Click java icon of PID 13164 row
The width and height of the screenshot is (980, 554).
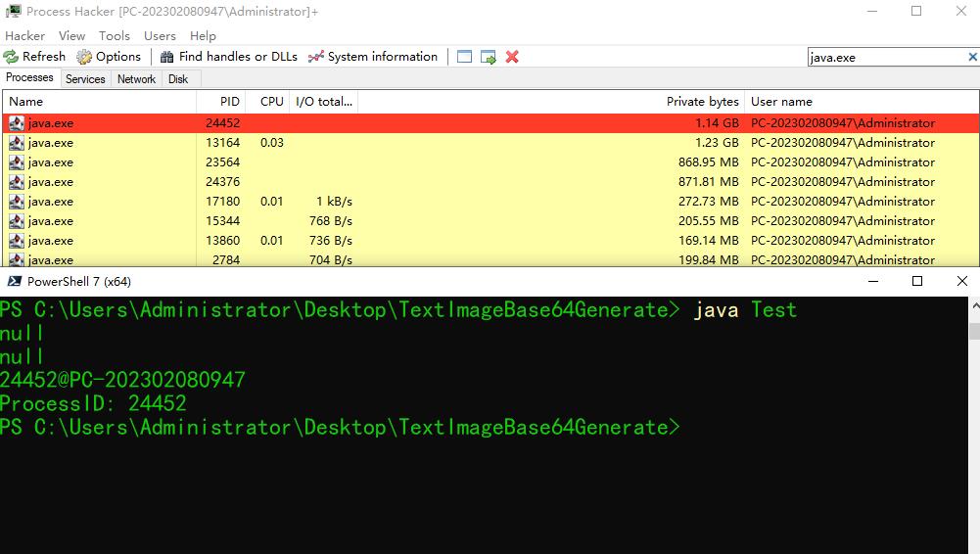[17, 142]
